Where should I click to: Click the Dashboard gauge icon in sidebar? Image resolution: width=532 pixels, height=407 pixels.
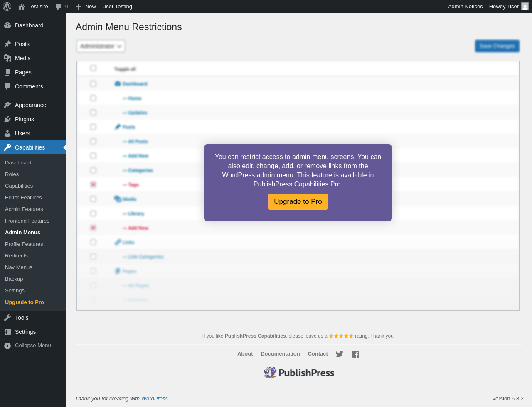[7, 25]
